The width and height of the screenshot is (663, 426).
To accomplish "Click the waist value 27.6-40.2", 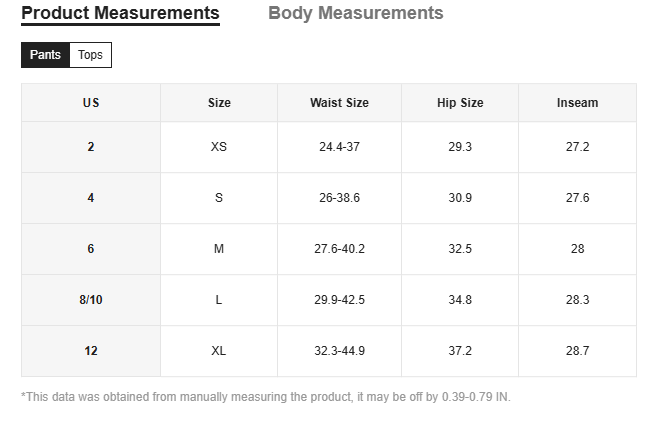I will (339, 249).
